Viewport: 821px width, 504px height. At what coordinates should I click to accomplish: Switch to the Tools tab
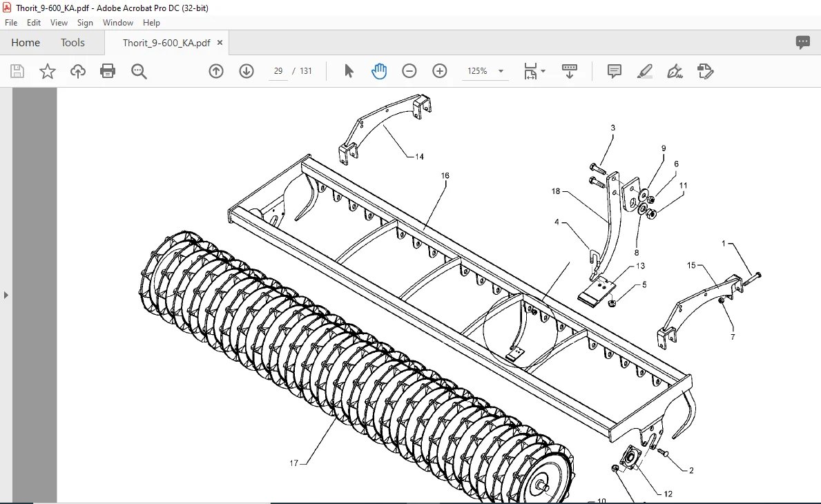[x=73, y=42]
